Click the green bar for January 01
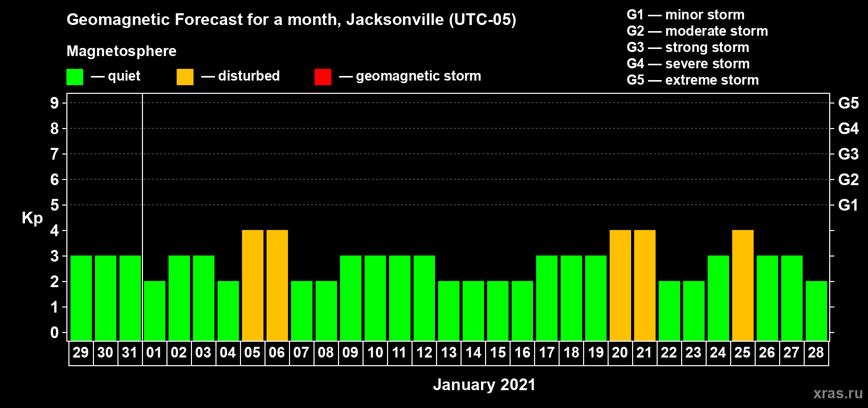This screenshot has width=868, height=408. coord(155,311)
